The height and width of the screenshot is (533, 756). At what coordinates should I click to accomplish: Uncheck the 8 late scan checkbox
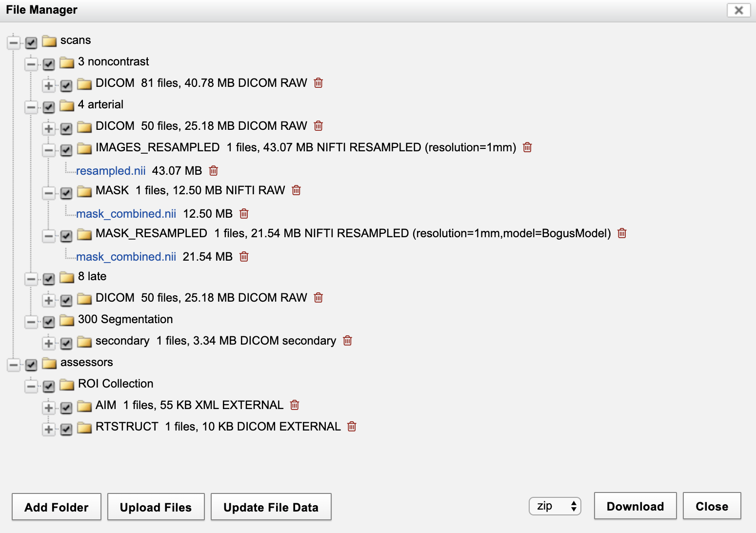click(x=49, y=279)
